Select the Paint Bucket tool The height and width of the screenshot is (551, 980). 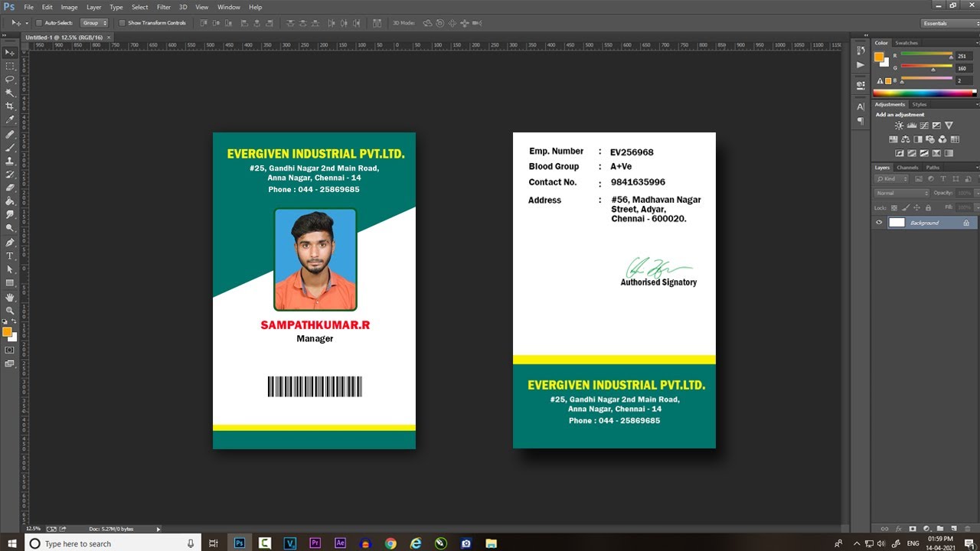click(x=10, y=201)
